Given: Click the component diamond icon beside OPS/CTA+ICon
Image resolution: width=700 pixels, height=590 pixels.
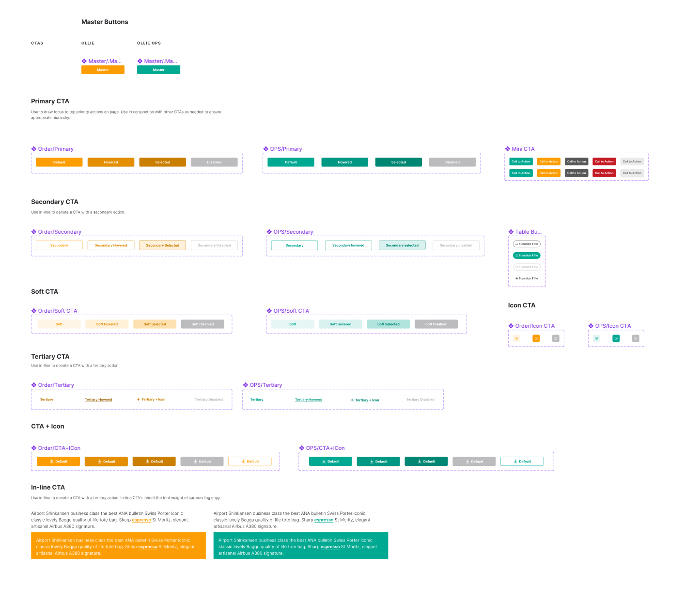Looking at the screenshot, I should click(x=302, y=448).
